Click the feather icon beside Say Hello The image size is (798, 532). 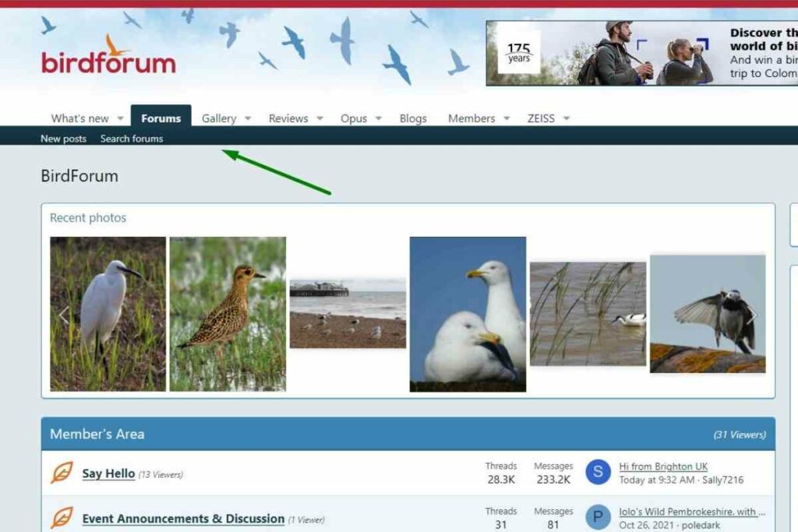coord(63,473)
